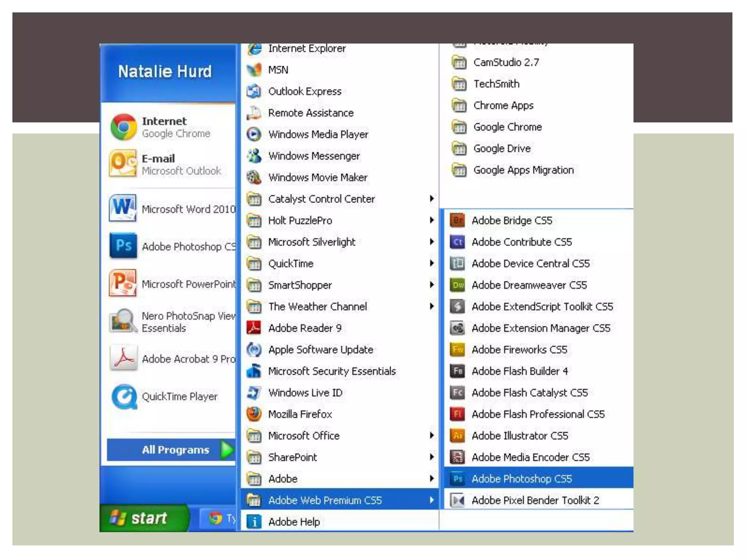The width and height of the screenshot is (747, 560).
Task: Click the QuickTime Player pinned icon
Action: [124, 397]
